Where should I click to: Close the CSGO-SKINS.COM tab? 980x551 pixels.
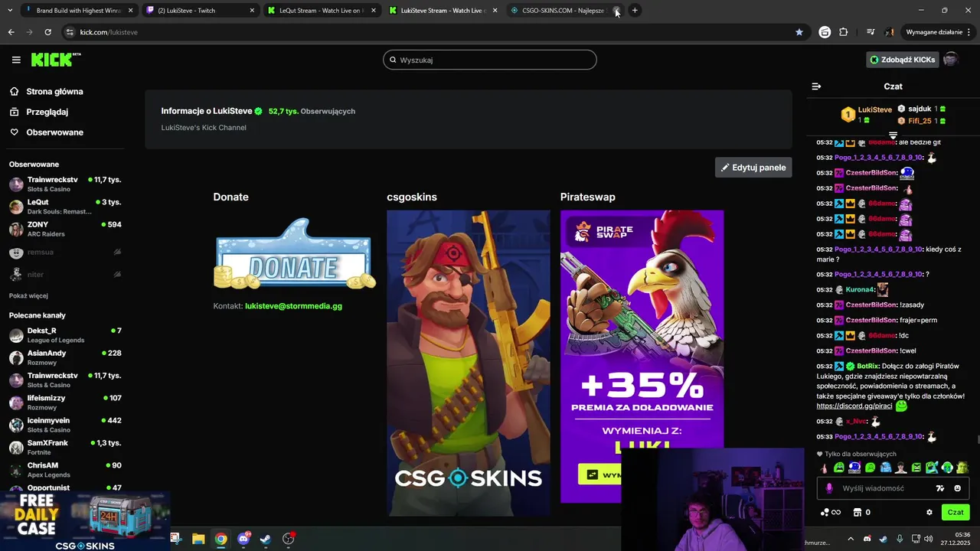[x=616, y=11]
